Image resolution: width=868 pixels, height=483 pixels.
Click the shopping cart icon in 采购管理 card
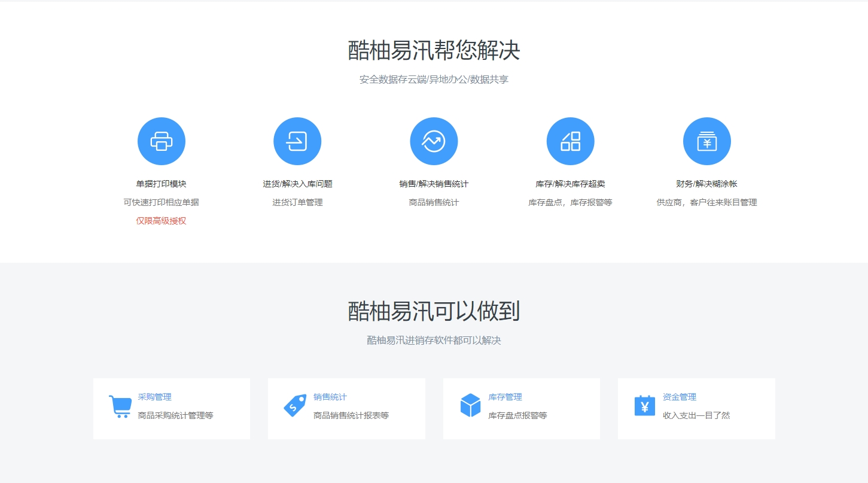[x=120, y=406]
